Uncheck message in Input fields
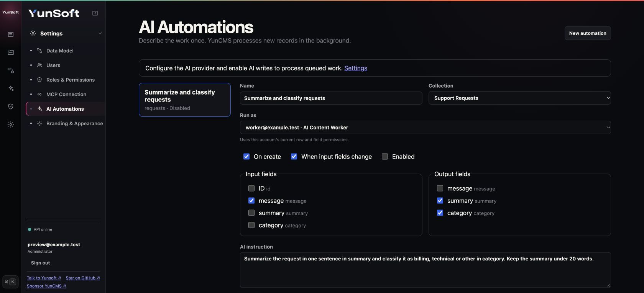This screenshot has width=644, height=293. click(x=251, y=200)
